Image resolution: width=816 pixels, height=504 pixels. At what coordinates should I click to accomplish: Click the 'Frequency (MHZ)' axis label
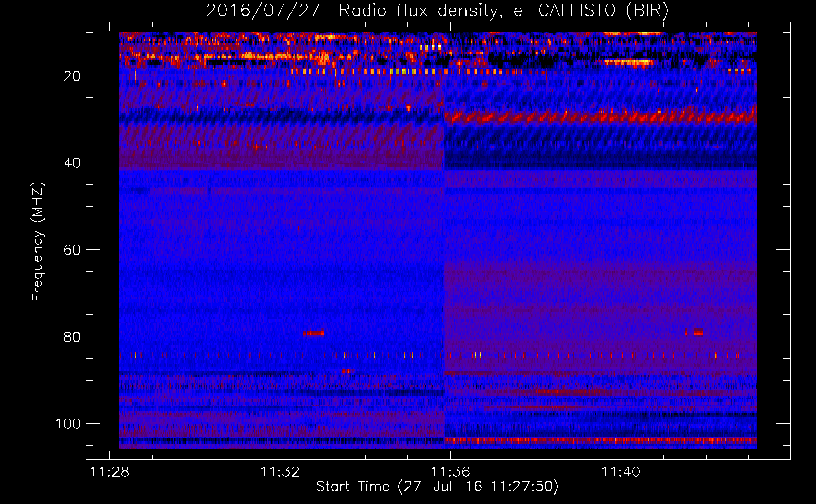(x=38, y=241)
